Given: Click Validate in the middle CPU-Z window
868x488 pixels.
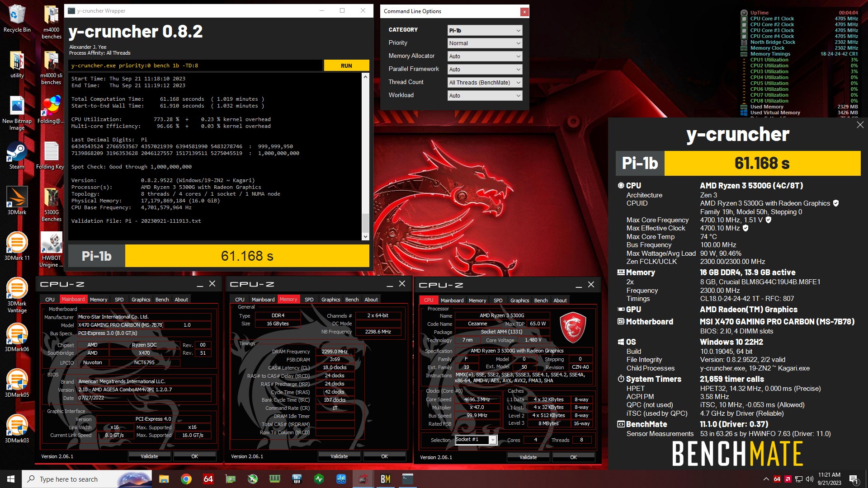Looking at the screenshot, I should pos(339,456).
